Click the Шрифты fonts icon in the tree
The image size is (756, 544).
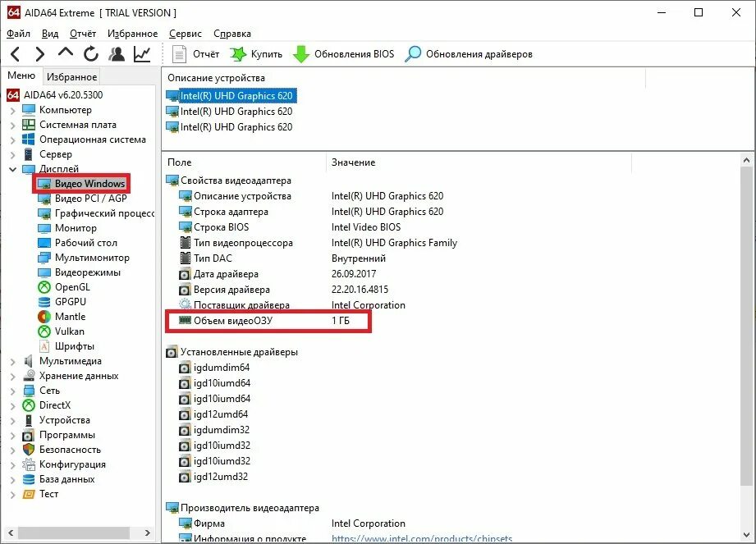(x=44, y=346)
